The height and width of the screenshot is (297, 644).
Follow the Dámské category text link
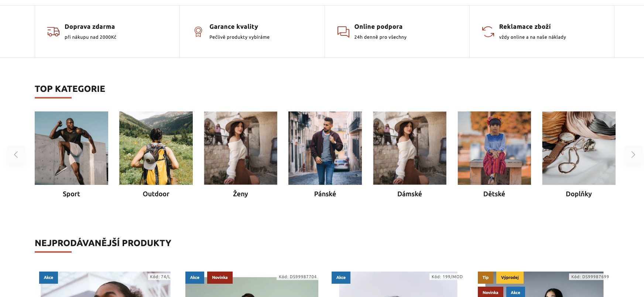410,194
